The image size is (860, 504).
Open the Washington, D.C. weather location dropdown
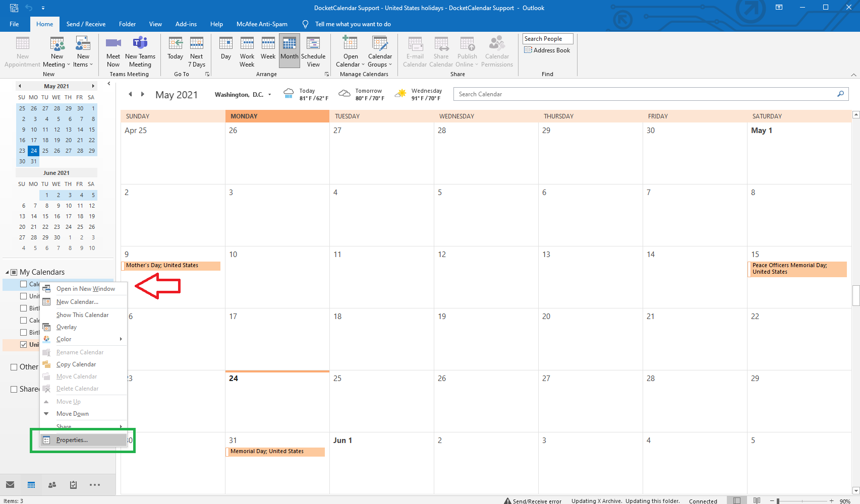point(270,95)
